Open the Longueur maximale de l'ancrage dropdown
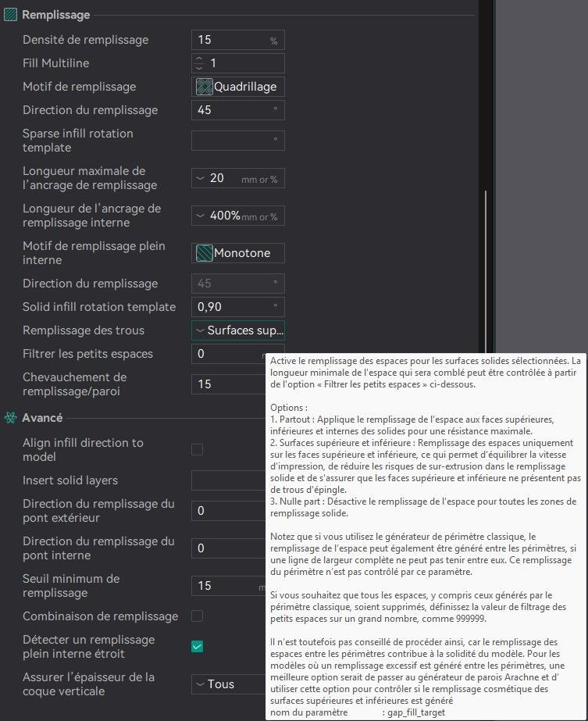Viewport: 588px width, 721px height. 237,178
